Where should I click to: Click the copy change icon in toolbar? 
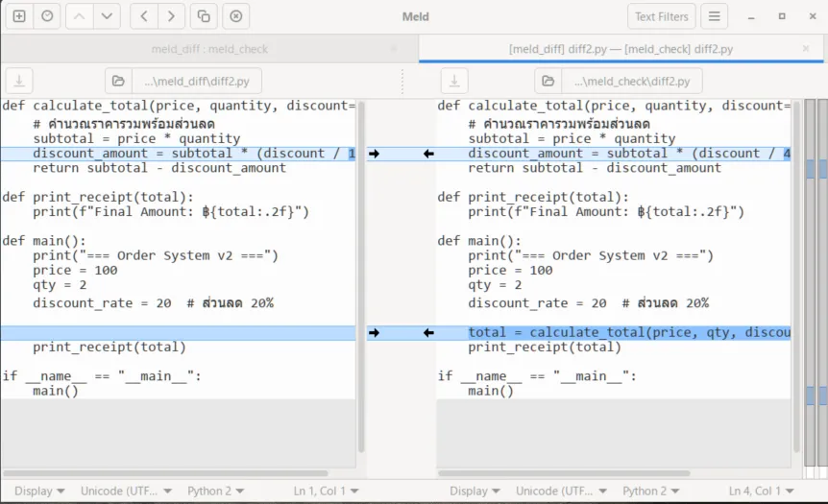(x=204, y=16)
